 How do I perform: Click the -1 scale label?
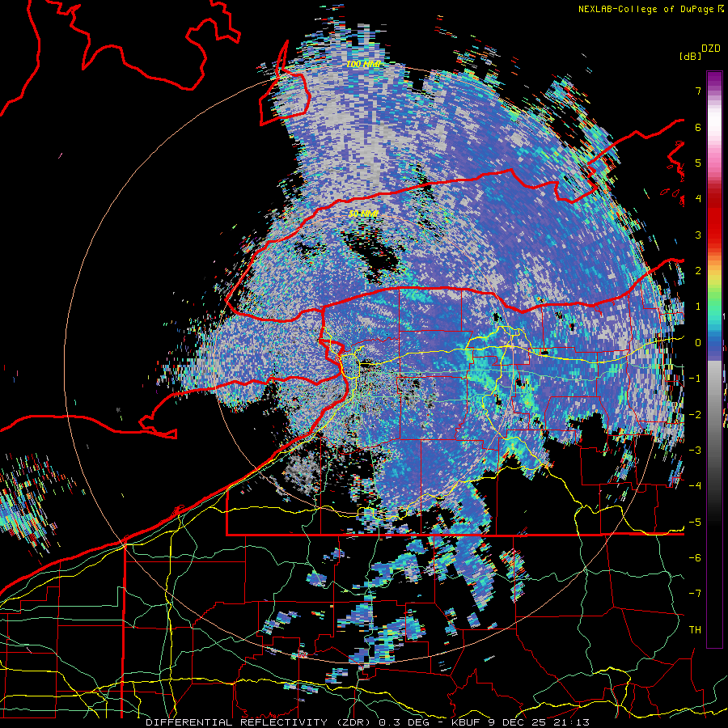[x=695, y=379]
